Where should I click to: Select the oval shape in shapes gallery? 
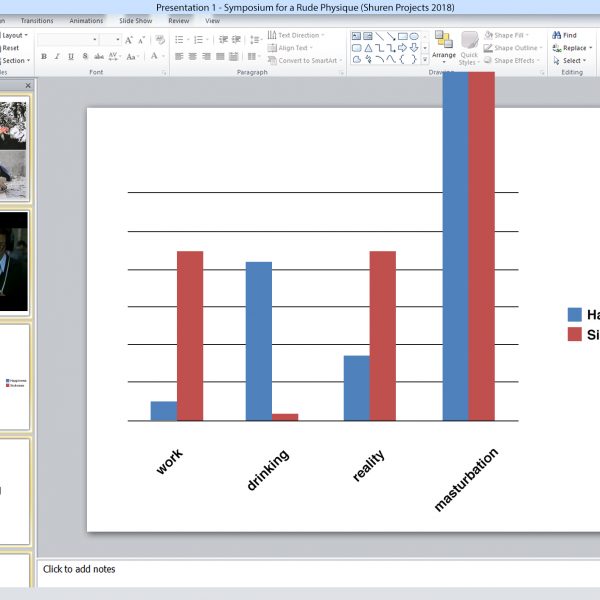[414, 36]
